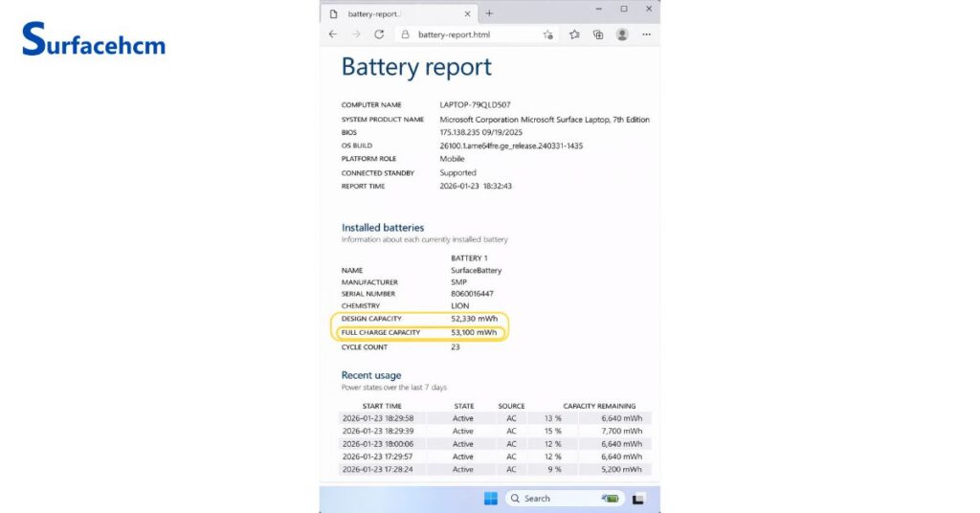Click the SOURCE column header
This screenshot has width=980, height=513.
pos(511,406)
